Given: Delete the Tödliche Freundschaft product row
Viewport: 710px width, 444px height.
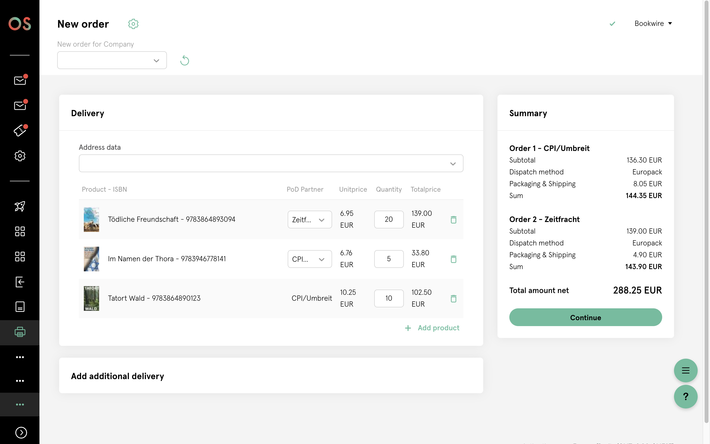Looking at the screenshot, I should point(453,220).
